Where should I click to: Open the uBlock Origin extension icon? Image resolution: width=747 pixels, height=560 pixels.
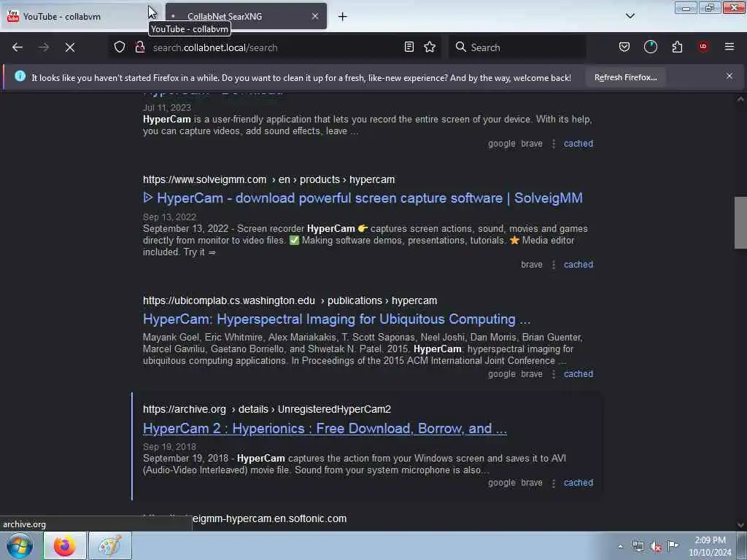tap(703, 47)
